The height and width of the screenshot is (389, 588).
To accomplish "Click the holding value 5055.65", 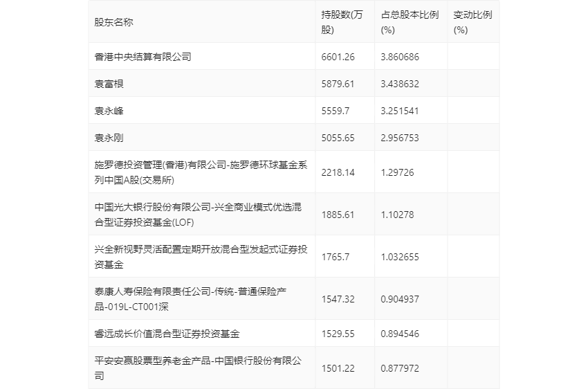I will tap(338, 138).
